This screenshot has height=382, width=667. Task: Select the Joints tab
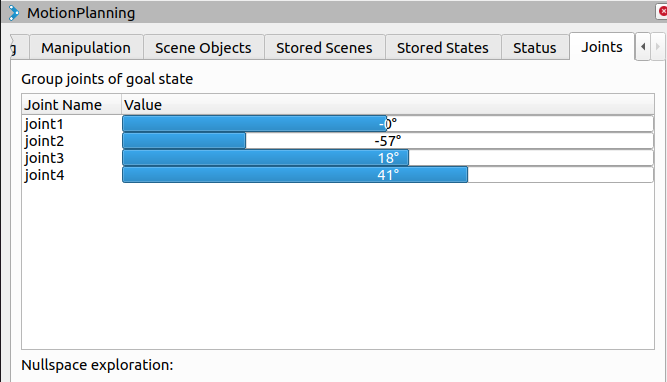pyautogui.click(x=602, y=47)
